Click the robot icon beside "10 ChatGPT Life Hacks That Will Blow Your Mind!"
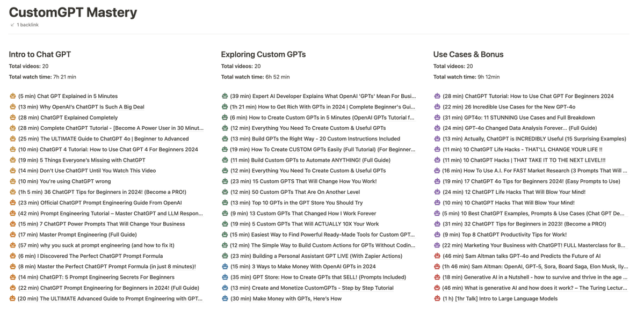The image size is (644, 314). click(x=436, y=192)
